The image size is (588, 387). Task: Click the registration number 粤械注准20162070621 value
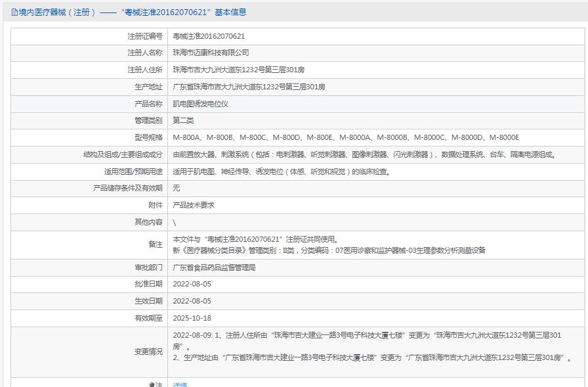point(209,36)
